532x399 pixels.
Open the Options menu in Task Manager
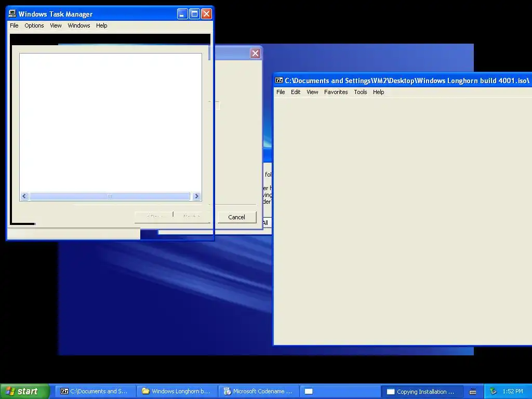tap(34, 25)
